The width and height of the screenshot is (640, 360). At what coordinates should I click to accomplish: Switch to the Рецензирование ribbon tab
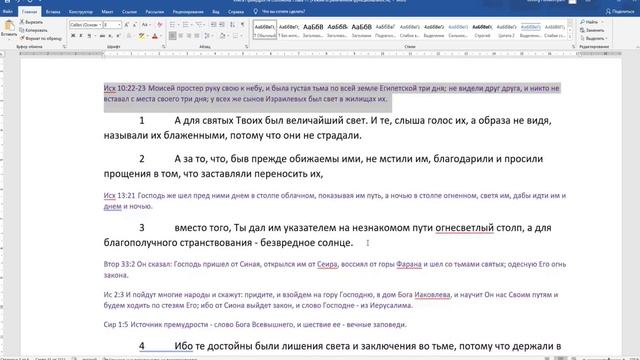(x=188, y=11)
